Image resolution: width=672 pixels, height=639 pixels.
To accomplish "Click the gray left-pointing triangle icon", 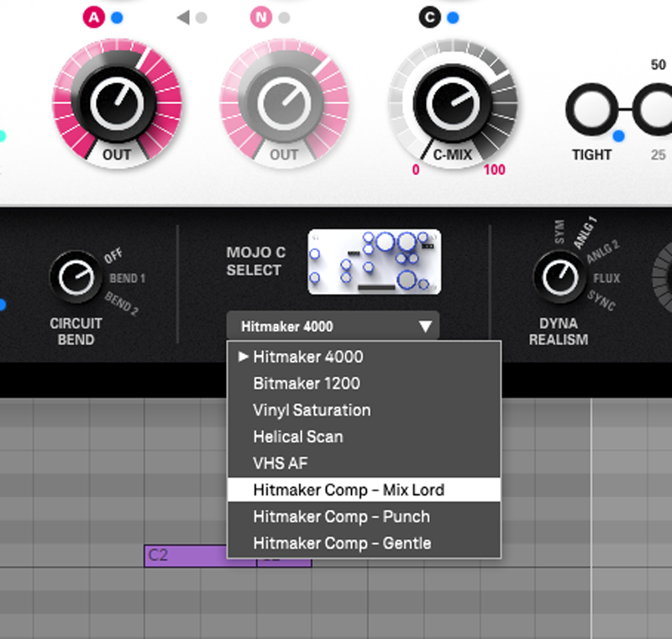I will pos(183,18).
